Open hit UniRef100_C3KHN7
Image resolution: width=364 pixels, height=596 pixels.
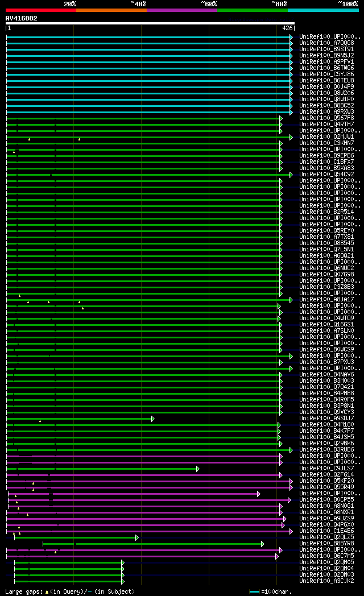click(326, 143)
